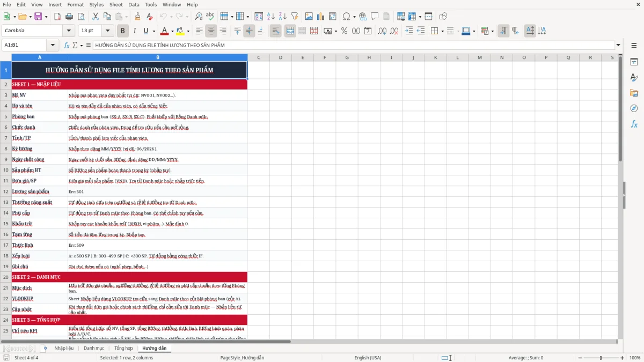This screenshot has height=362, width=644.
Task: Open the font color dropdown arrow
Action: (173, 31)
